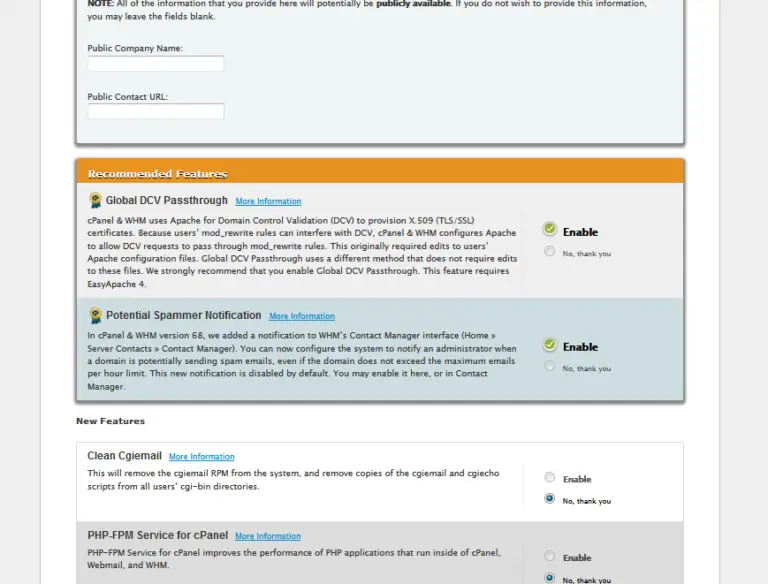Click the Potential Spammer Notification heading

pos(183,316)
